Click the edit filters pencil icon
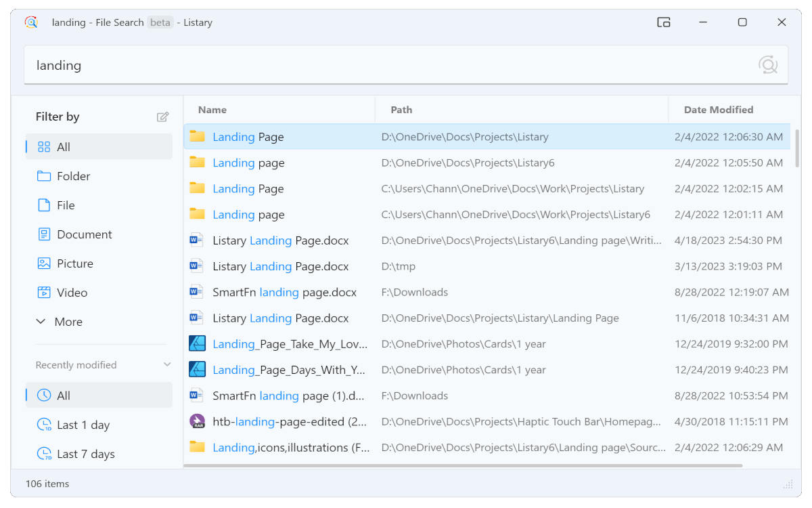The width and height of the screenshot is (812, 508). [162, 117]
